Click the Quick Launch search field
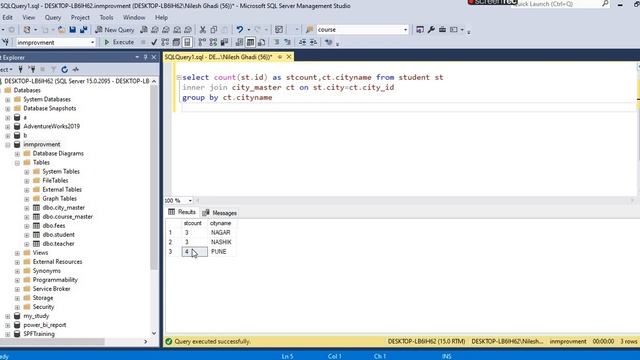This screenshot has height=360, width=640. click(x=557, y=4)
